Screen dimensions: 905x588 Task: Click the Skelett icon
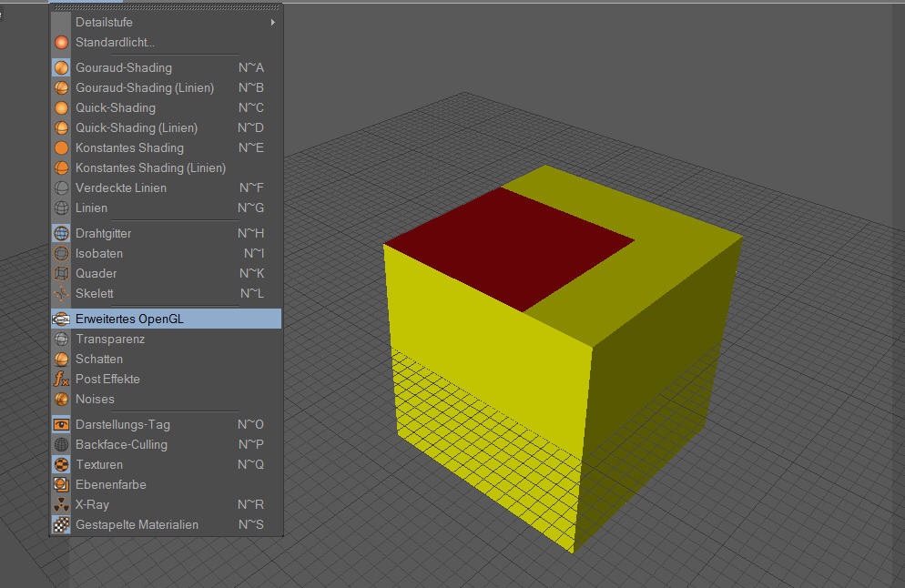pos(61,294)
